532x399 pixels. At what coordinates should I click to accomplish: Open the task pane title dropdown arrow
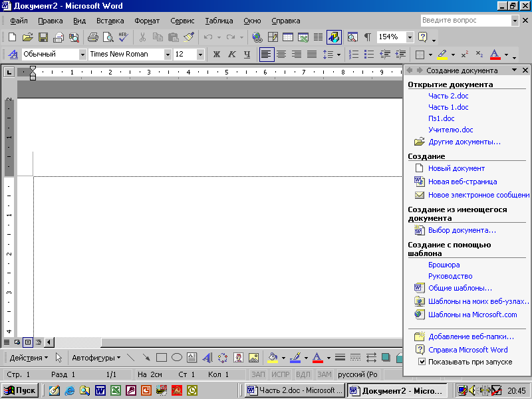click(x=514, y=70)
